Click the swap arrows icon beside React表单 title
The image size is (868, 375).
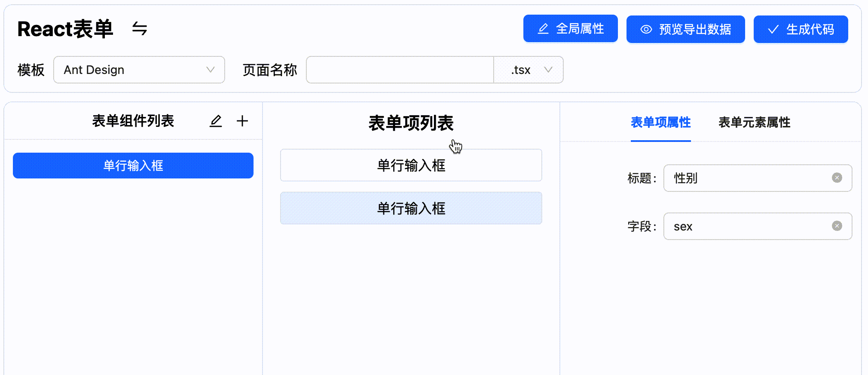point(139,29)
